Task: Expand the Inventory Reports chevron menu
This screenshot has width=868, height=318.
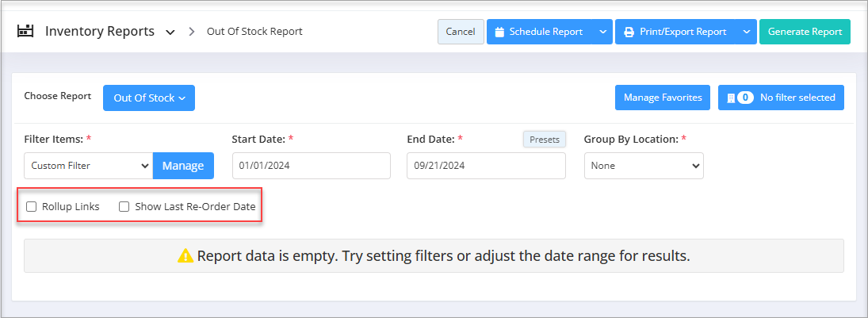Action: pos(170,33)
